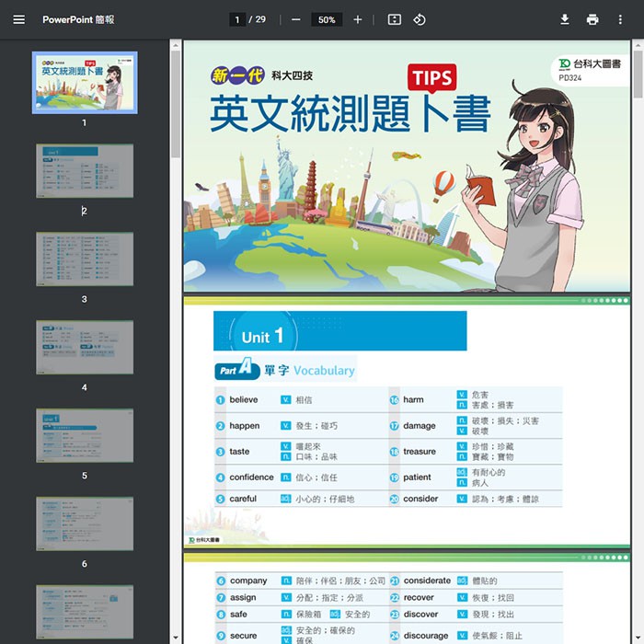Select page 5 thumbnail in sidebar
The height and width of the screenshot is (644, 644).
[x=85, y=435]
